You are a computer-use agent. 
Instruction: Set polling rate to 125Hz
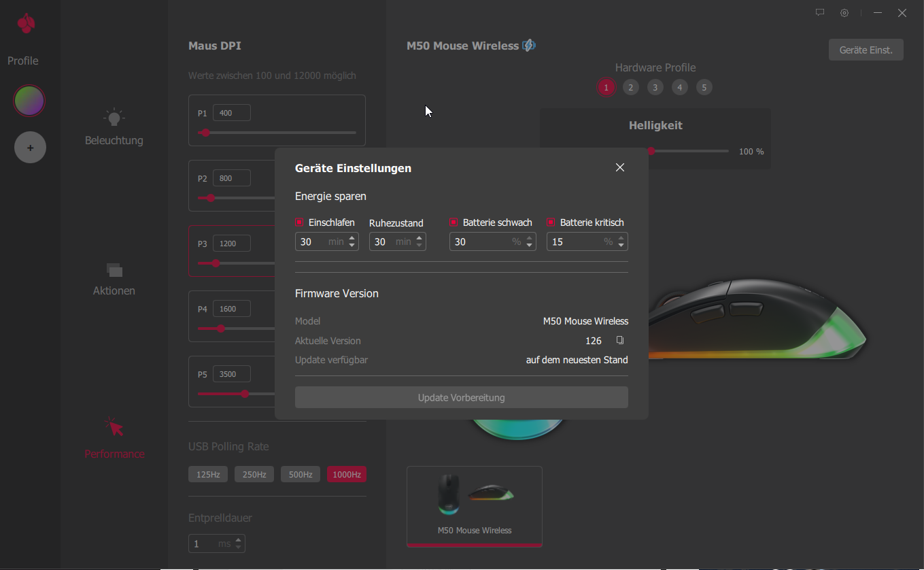point(208,474)
